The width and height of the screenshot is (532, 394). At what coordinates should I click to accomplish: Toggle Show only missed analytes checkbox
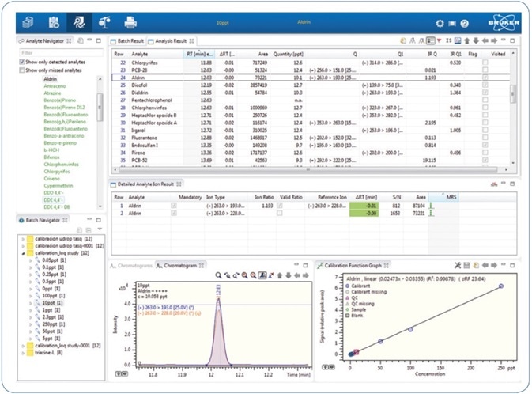coord(22,70)
